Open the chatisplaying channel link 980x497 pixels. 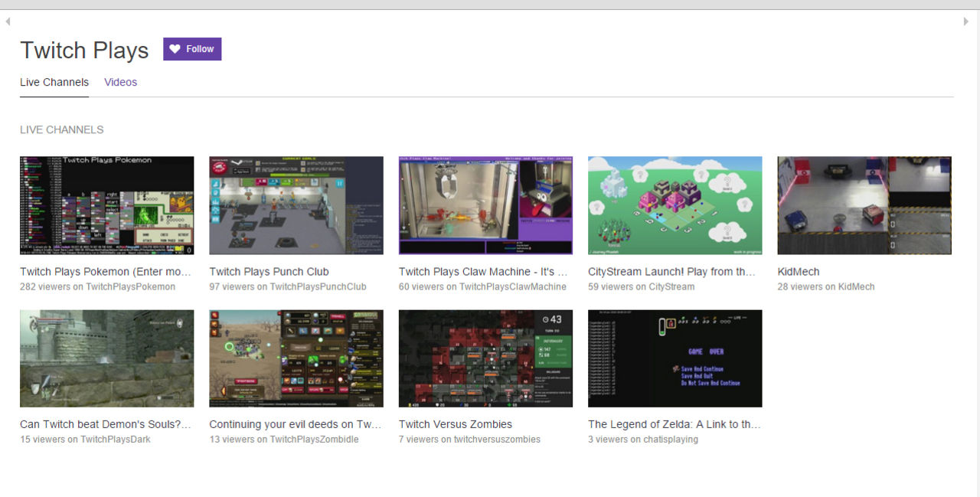tap(671, 439)
